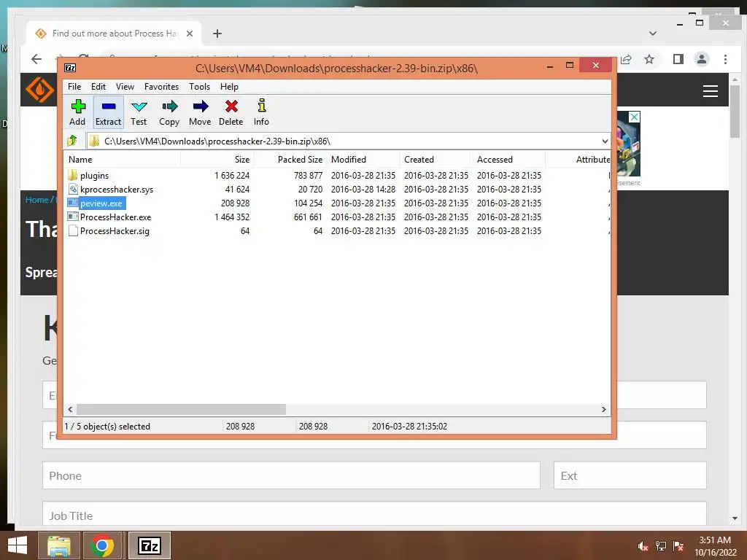
Task: Open a new Chrome tab
Action: (217, 34)
